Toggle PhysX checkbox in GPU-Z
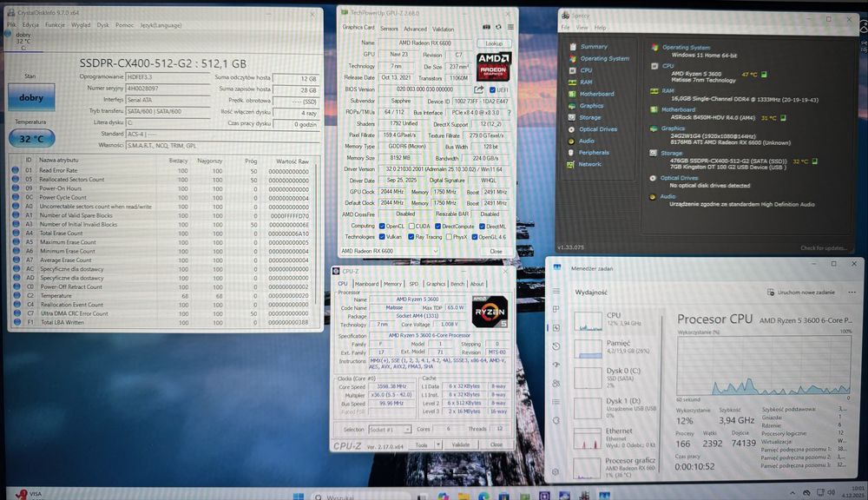 coord(449,236)
